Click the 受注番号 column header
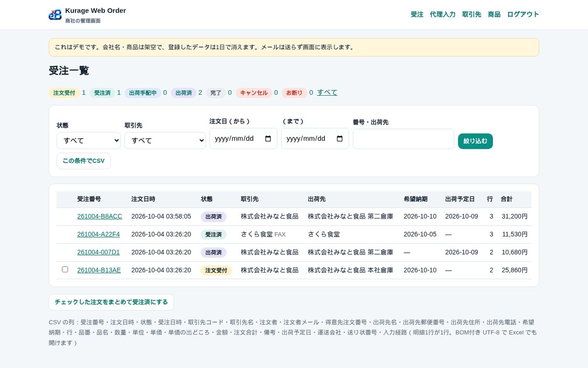The height and width of the screenshot is (368, 588). [x=89, y=199]
